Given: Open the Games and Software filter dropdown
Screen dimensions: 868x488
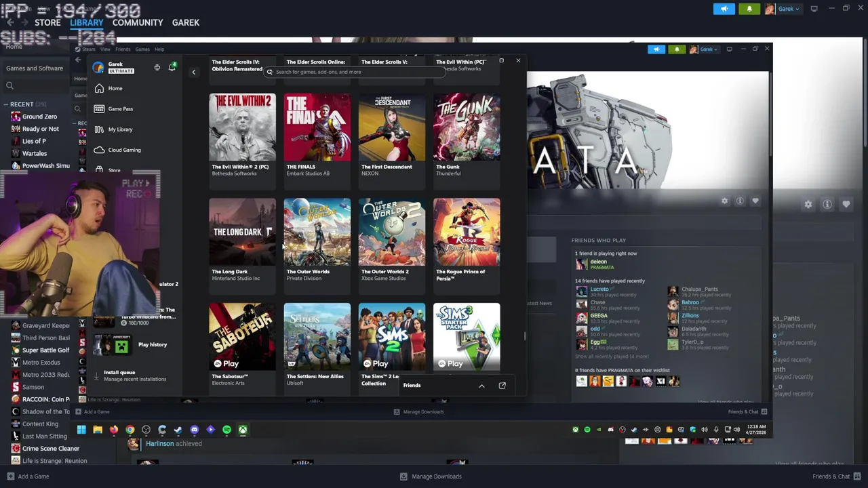Looking at the screenshot, I should click(x=34, y=68).
